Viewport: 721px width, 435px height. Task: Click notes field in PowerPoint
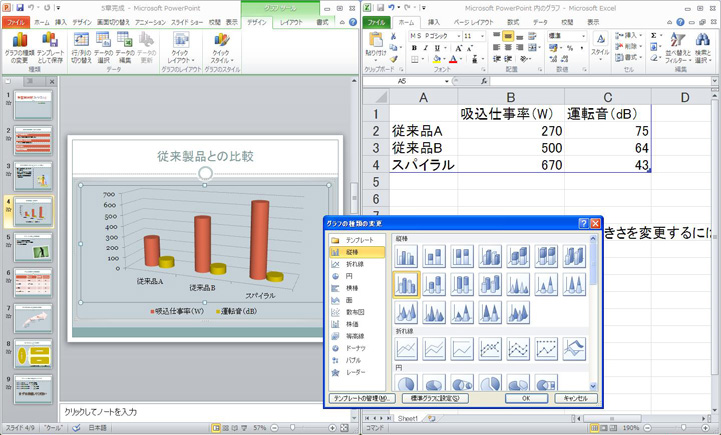[x=205, y=412]
